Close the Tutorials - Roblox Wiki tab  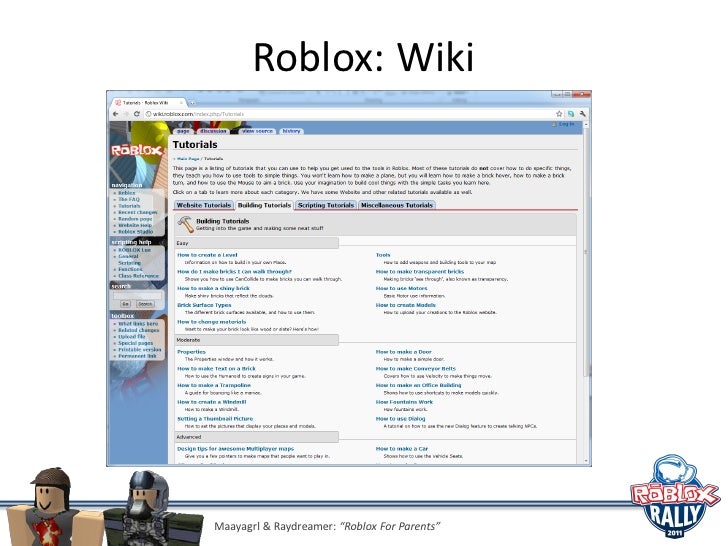(x=182, y=103)
